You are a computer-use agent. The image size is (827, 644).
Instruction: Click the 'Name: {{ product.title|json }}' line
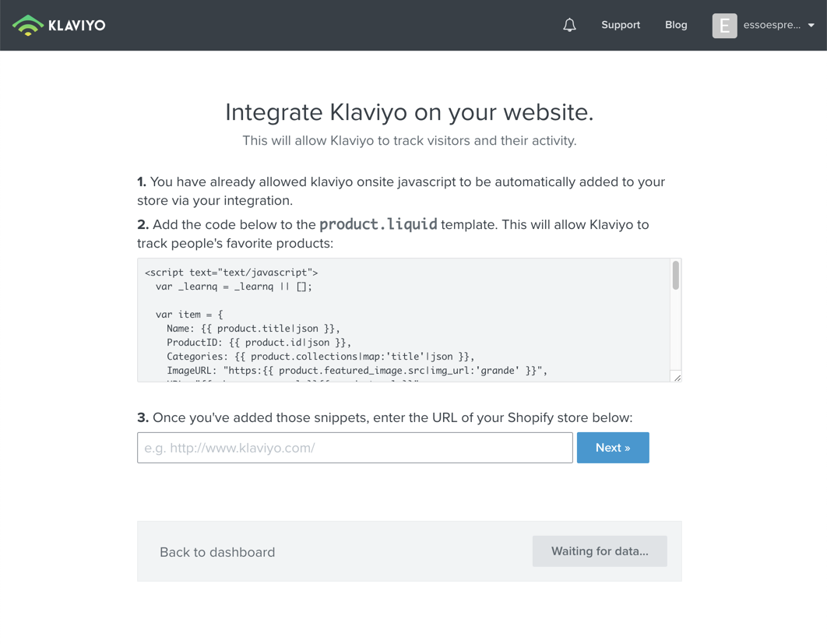point(253,329)
